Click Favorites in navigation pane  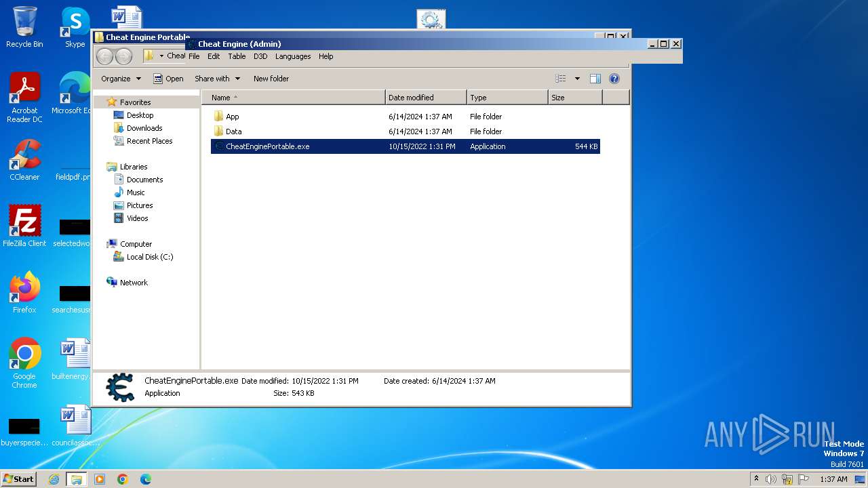tap(135, 102)
